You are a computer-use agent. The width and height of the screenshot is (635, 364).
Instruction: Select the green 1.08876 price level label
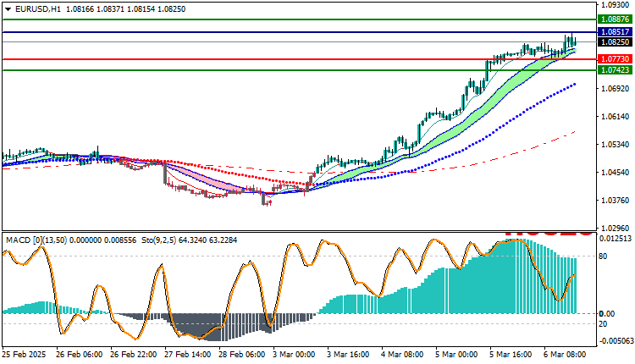pyautogui.click(x=615, y=19)
